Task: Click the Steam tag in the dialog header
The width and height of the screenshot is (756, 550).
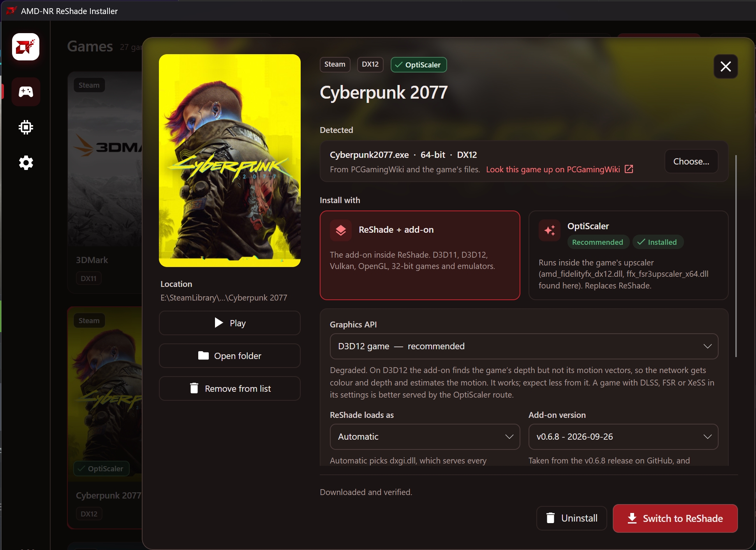Action: tap(335, 64)
